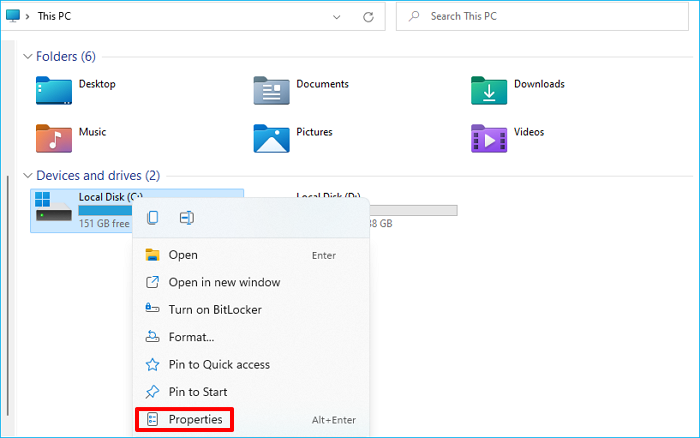This screenshot has width=700, height=438.
Task: Open the Music folder
Action: click(54, 137)
